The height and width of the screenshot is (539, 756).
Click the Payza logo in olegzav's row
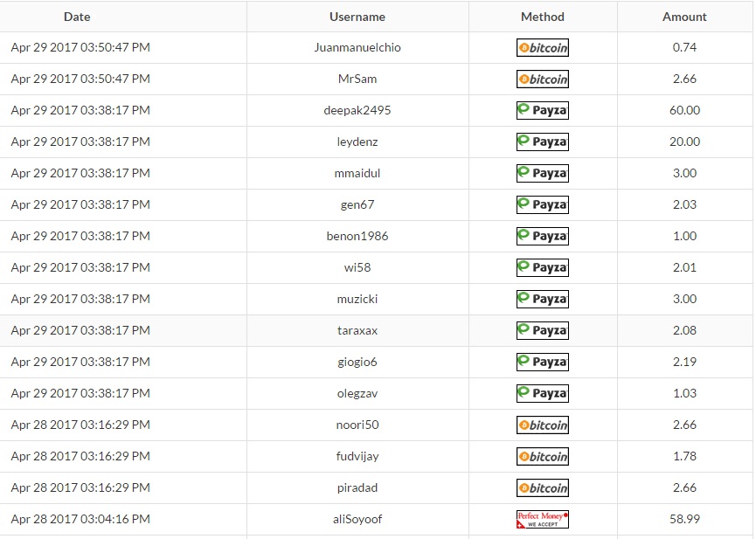tap(543, 394)
